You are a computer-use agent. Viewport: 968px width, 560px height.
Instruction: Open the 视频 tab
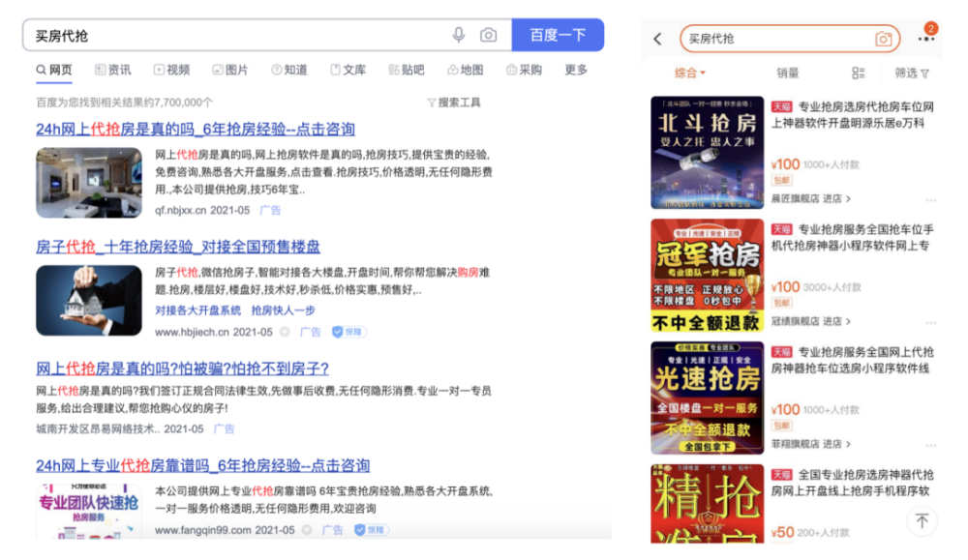(x=171, y=70)
